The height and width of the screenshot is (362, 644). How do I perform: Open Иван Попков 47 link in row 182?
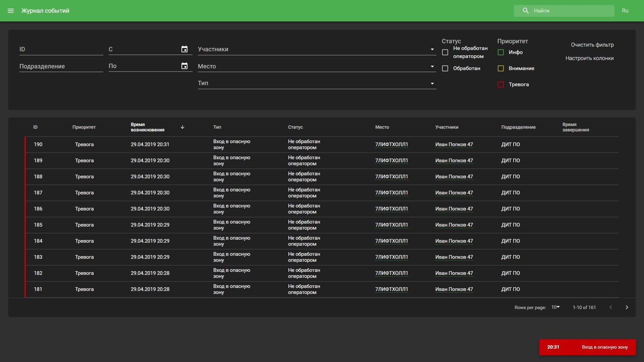click(454, 273)
